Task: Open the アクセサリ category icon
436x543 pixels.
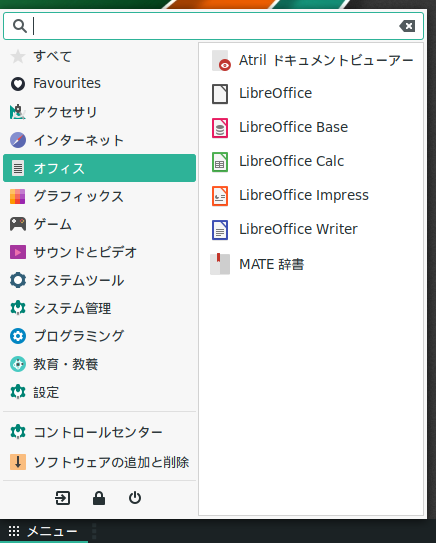Action: click(x=18, y=112)
